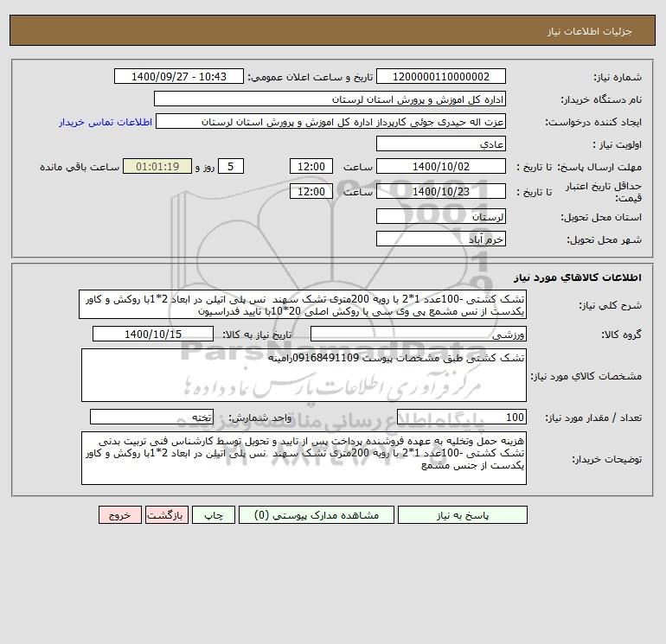Image resolution: width=666 pixels, height=644 pixels.
Task: Click the واحد شمارش label
Action: click(x=260, y=418)
